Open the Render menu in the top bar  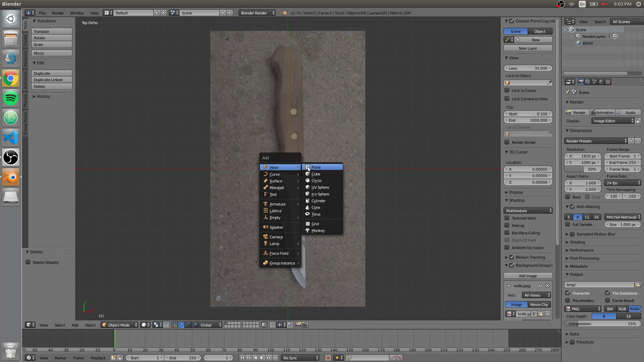[58, 13]
